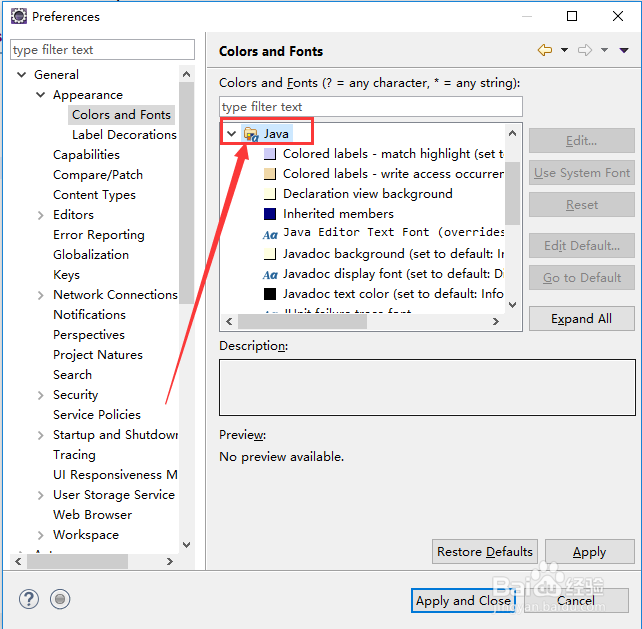Select Colors and Fonts in tree
This screenshot has height=629, width=642.
pyautogui.click(x=121, y=115)
